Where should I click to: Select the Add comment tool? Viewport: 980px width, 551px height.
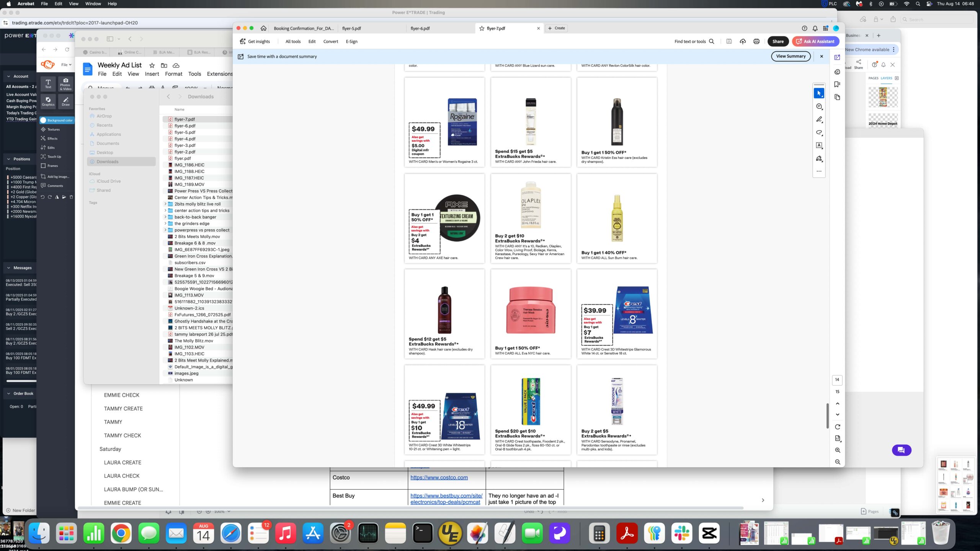[x=819, y=106]
